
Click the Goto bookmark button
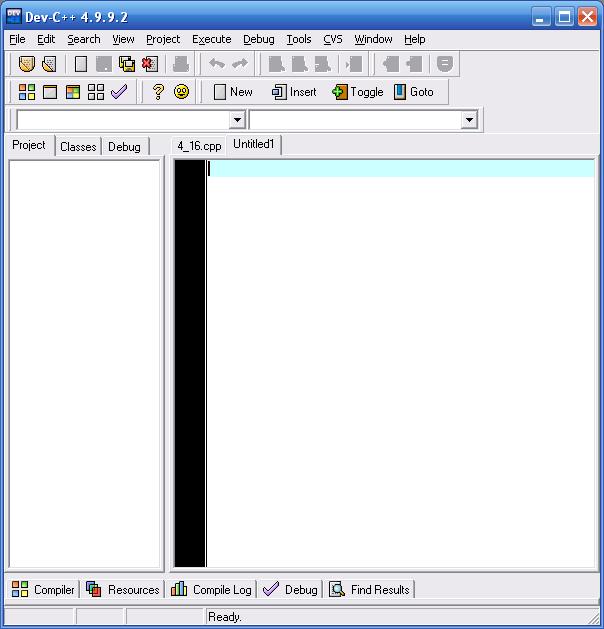(x=413, y=92)
